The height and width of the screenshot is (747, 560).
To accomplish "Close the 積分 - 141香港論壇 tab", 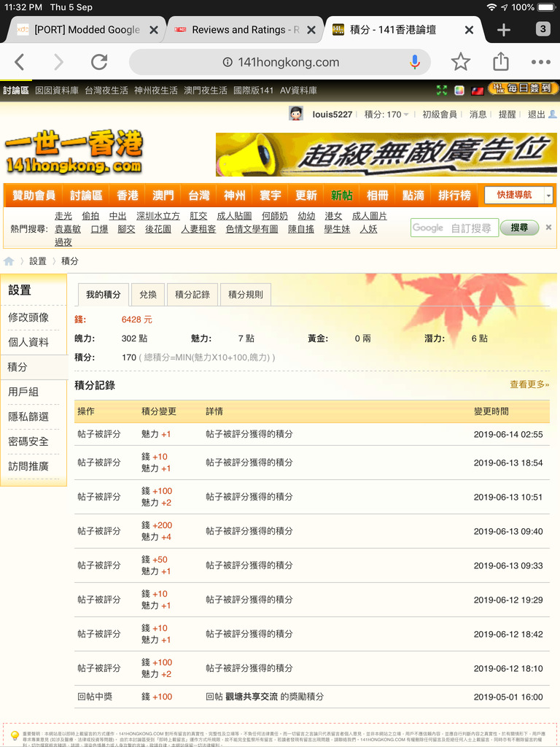I will point(469,30).
